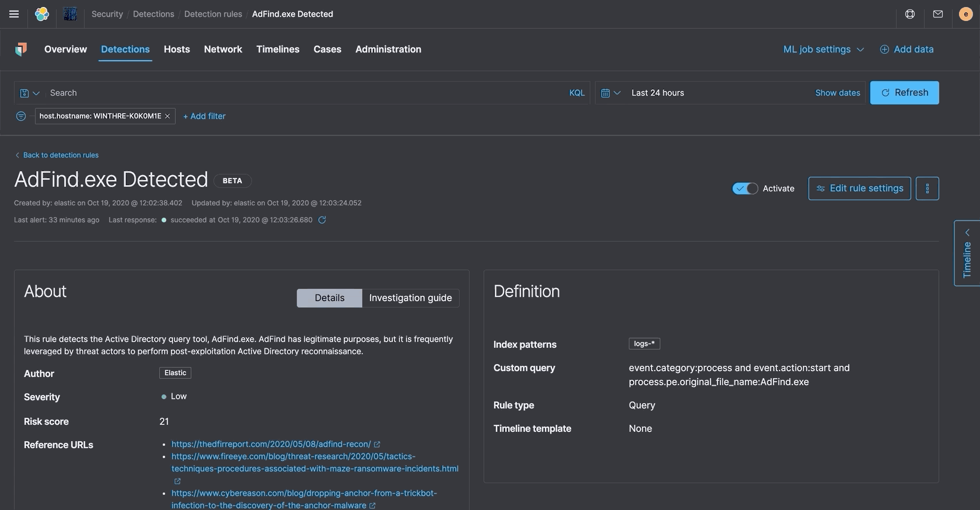
Task: Open the rule actions three-dot menu
Action: coord(928,188)
